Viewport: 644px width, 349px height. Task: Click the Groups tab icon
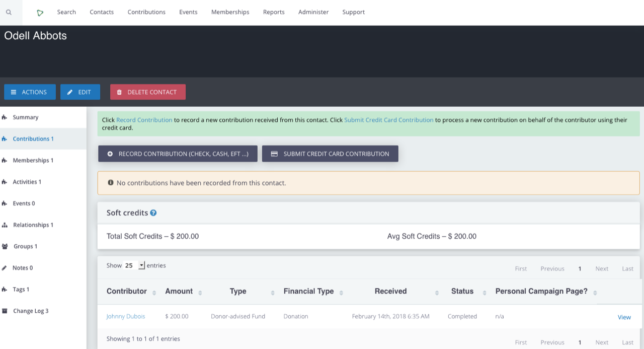tap(5, 247)
